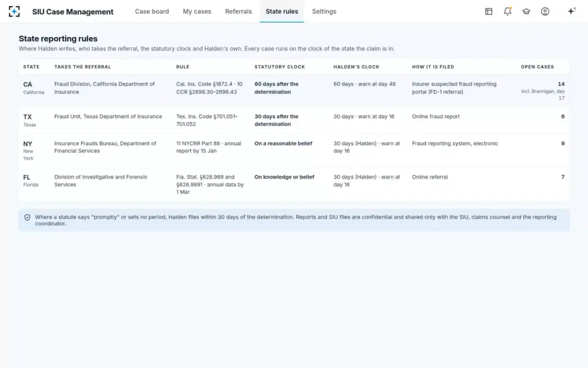The image size is (588, 368).
Task: Click the SIU Case Management logo icon
Action: point(14,11)
